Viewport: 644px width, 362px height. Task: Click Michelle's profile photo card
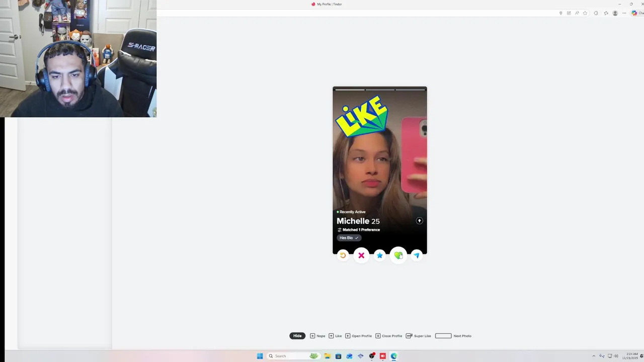pyautogui.click(x=380, y=170)
